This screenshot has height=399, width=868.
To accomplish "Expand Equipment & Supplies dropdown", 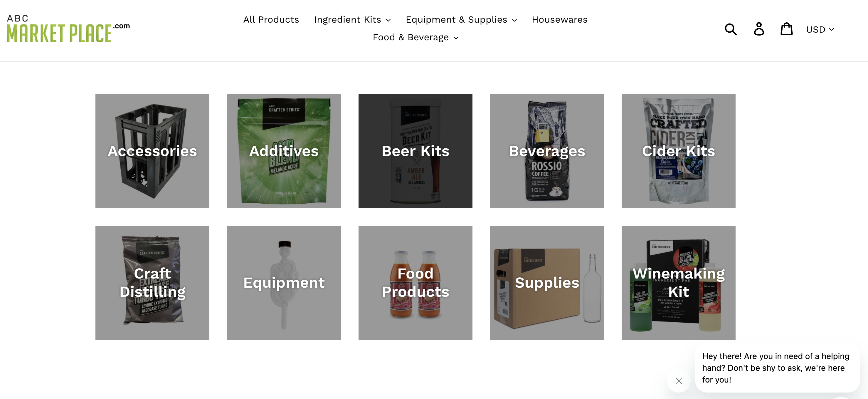I will [x=461, y=20].
